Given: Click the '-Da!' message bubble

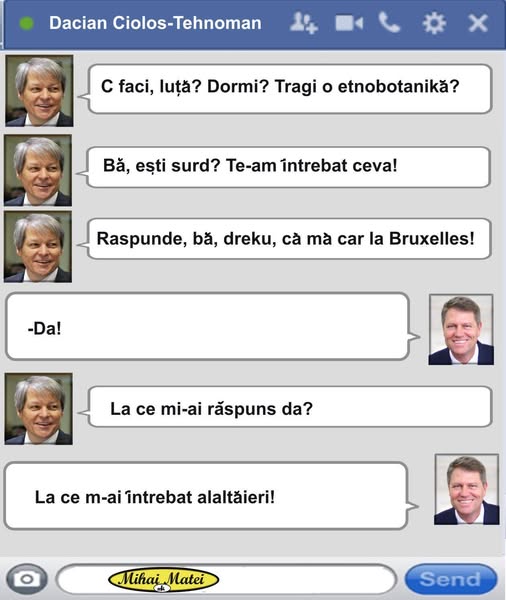Looking at the screenshot, I should (208, 326).
